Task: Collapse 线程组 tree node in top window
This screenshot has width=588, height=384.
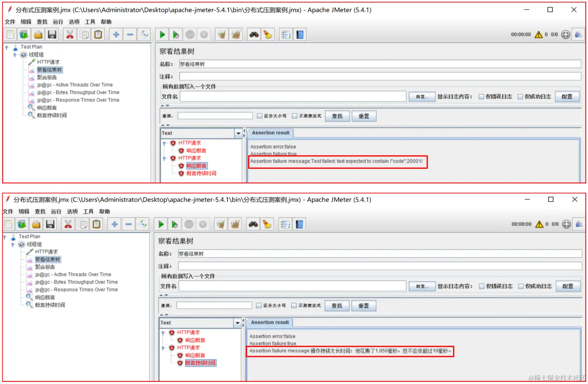Action: point(15,55)
